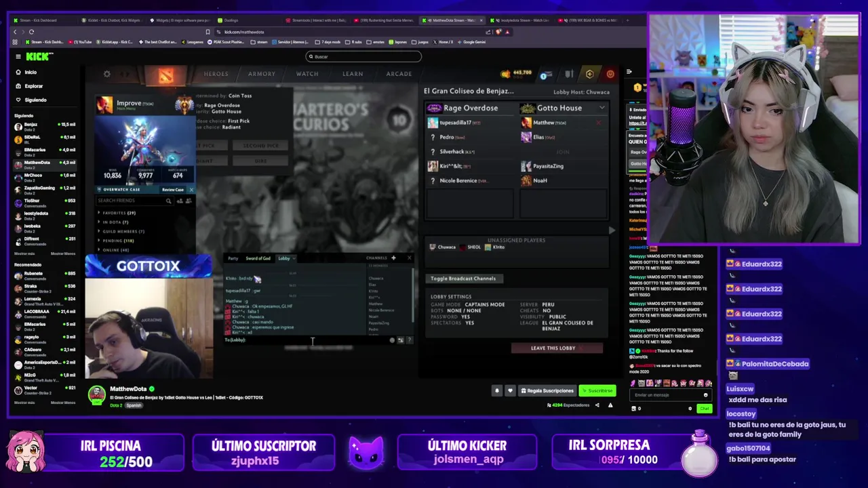Reload the browser page
The height and width of the screenshot is (488, 868).
coord(31,32)
